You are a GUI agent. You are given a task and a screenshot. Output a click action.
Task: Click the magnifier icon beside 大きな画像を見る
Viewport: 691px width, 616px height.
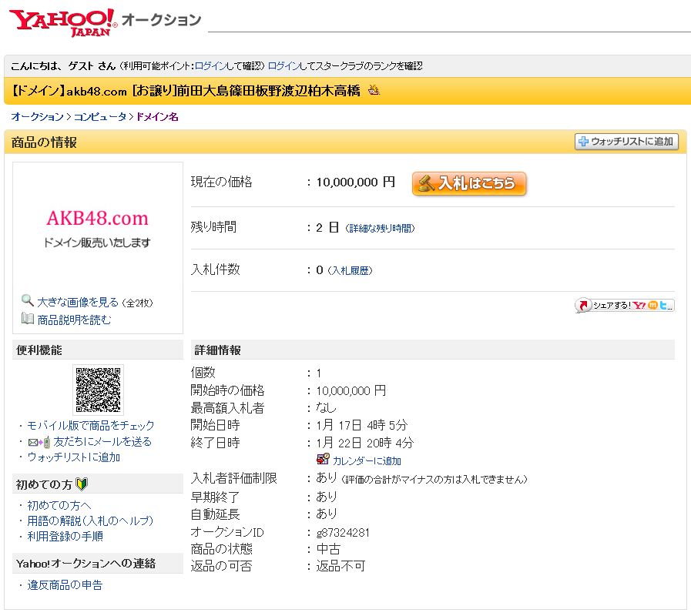(27, 300)
